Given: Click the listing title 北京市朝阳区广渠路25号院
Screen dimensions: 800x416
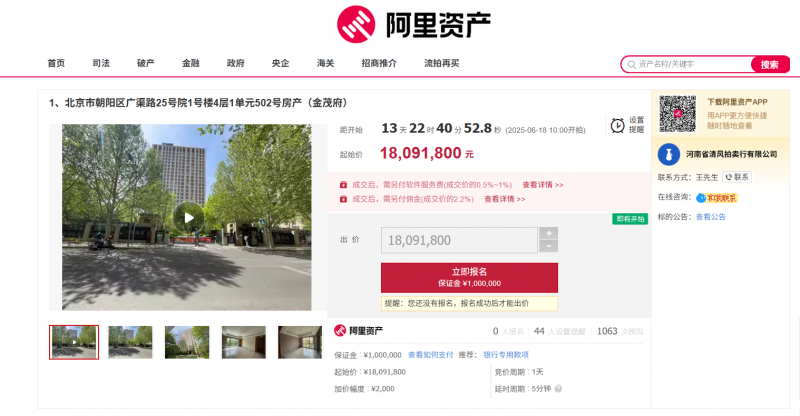Looking at the screenshot, I should click(x=198, y=103).
